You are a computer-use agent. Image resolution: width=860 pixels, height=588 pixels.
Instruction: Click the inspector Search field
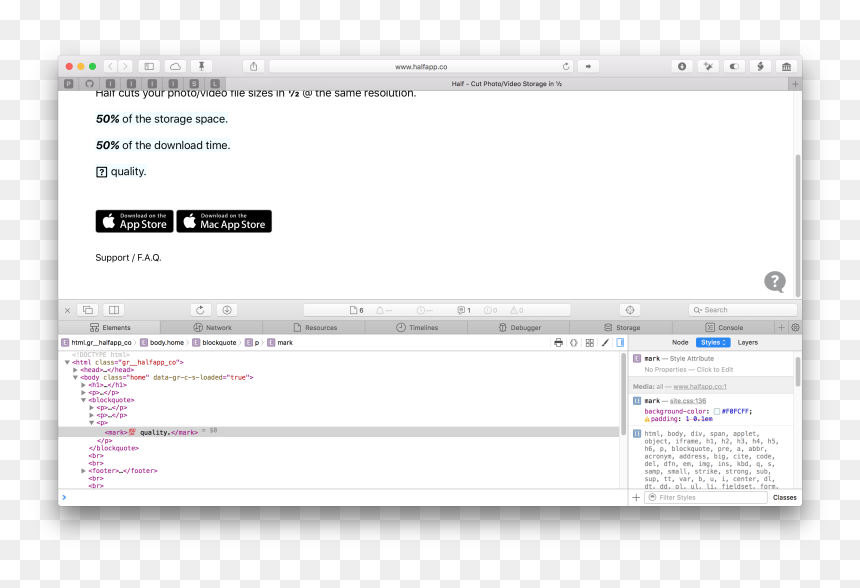click(743, 310)
